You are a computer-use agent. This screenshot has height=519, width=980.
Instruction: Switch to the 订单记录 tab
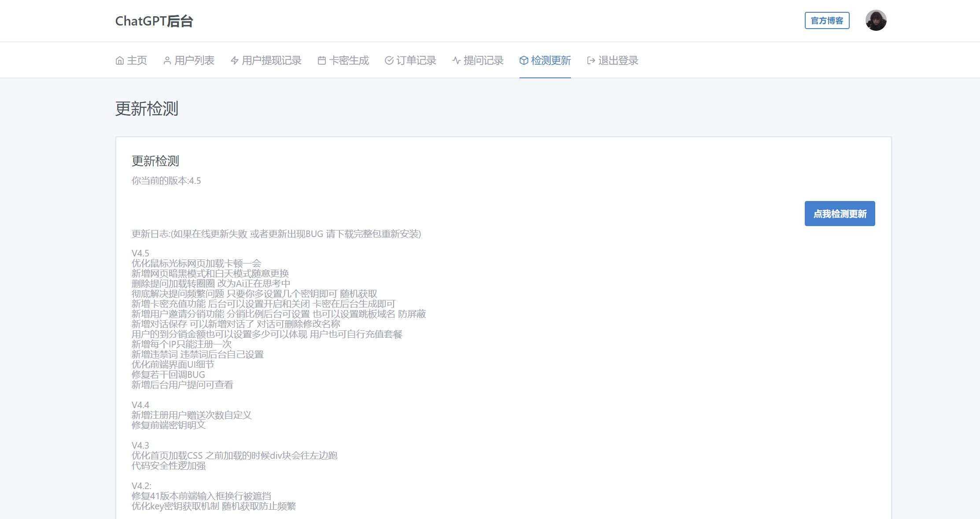(416, 60)
